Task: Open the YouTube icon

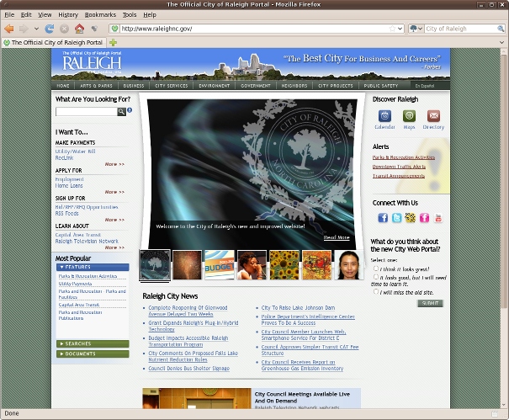Action: 438,218
